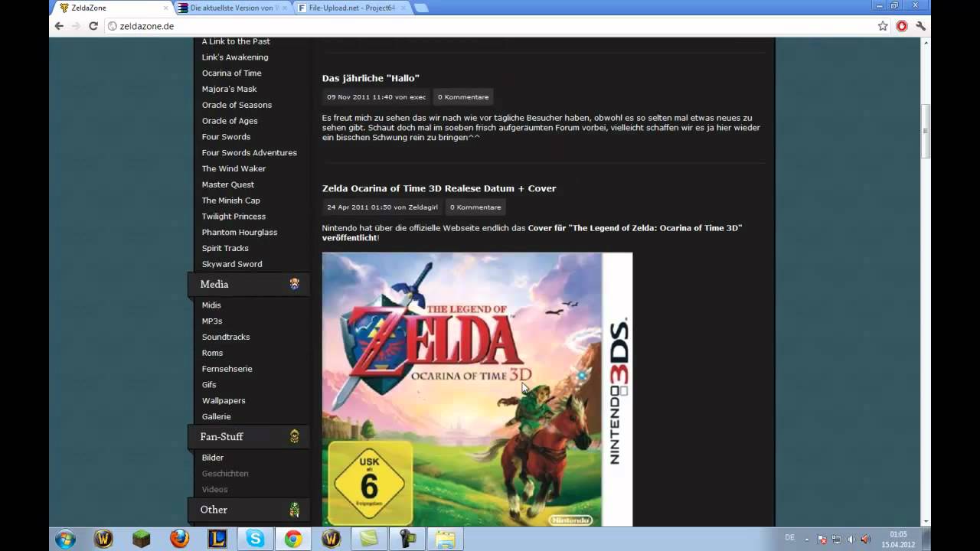Open the A Link to the Past link

(236, 41)
